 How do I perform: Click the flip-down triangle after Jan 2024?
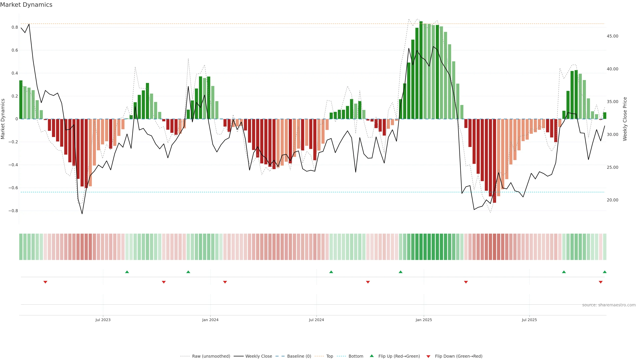click(x=225, y=282)
